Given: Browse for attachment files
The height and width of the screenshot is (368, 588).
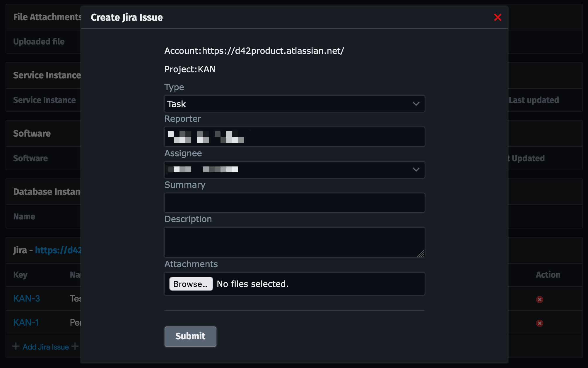Looking at the screenshot, I should [x=191, y=284].
